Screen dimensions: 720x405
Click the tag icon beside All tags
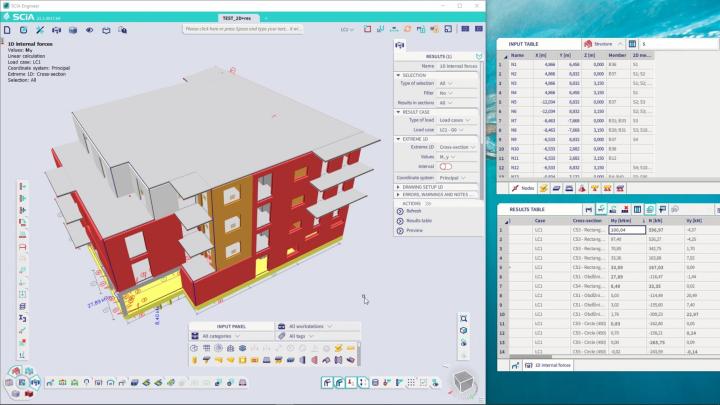(x=281, y=336)
